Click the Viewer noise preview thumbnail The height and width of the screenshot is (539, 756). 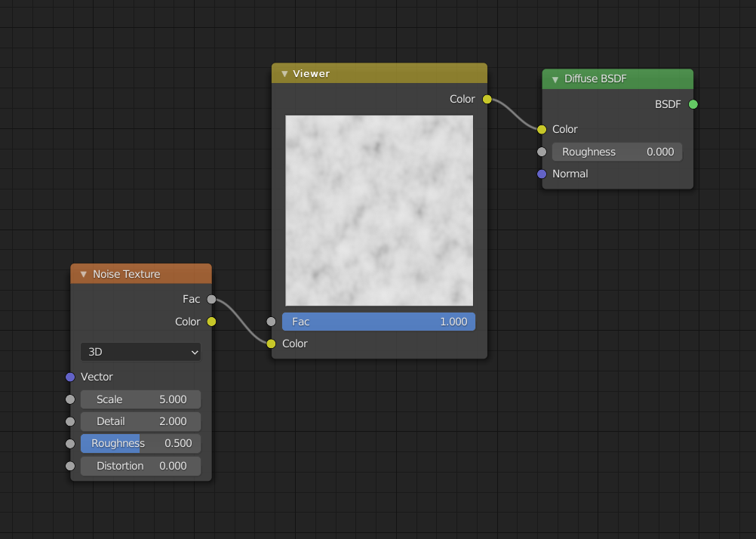tap(379, 211)
